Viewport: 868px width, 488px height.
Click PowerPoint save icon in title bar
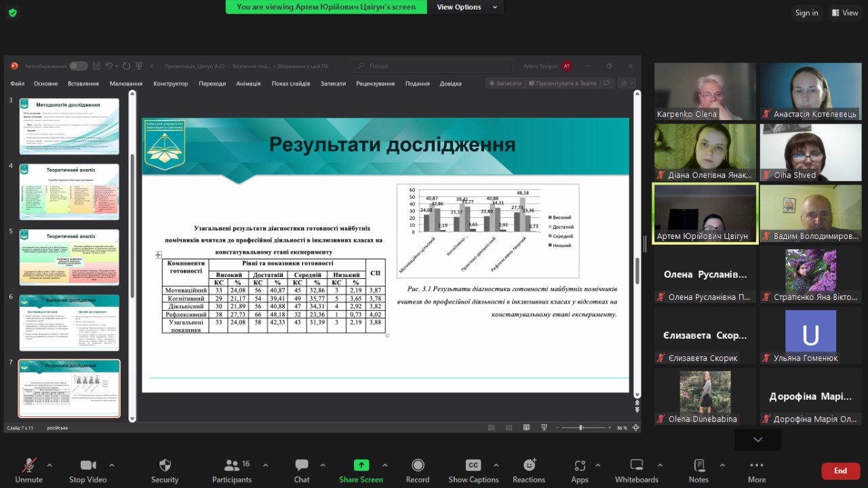(x=96, y=66)
